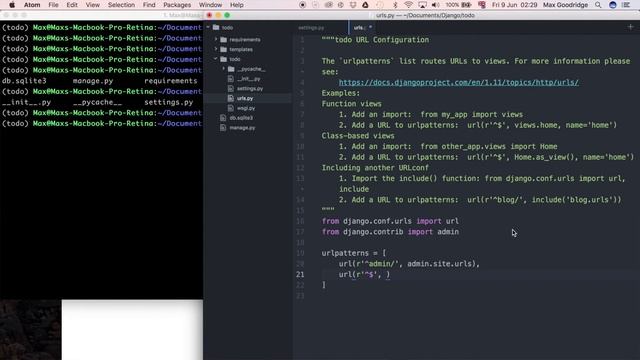Collapse the root todo project folder
Image resolution: width=640 pixels, height=360 pixels.
coord(208,27)
